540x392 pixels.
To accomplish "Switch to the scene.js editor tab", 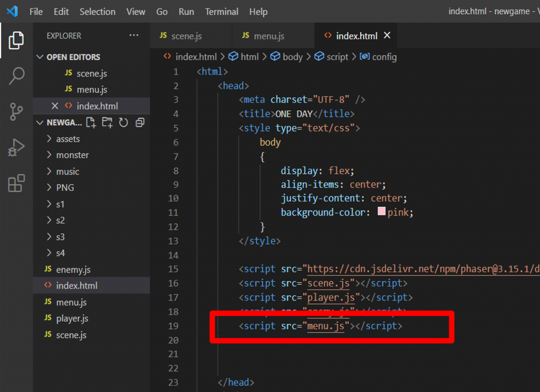I will click(x=191, y=35).
